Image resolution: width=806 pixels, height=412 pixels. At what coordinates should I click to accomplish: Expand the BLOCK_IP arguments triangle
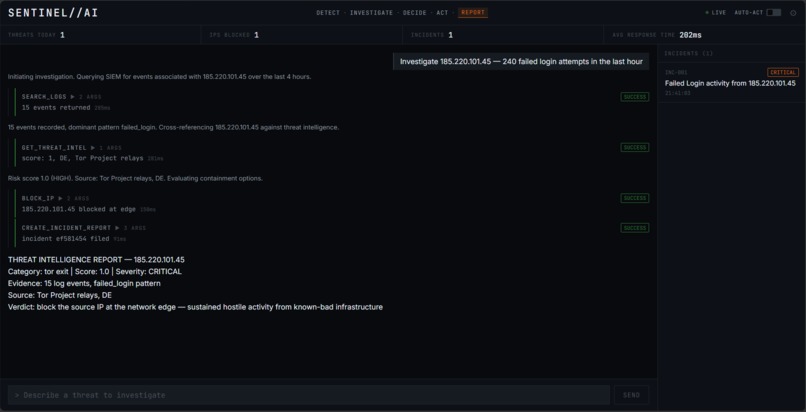(x=61, y=198)
